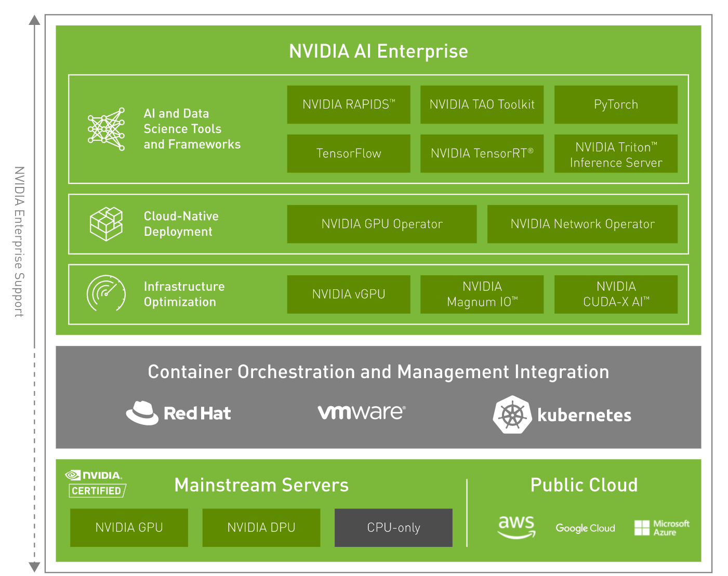The width and height of the screenshot is (728, 576).
Task: Select the NVIDIA DPU server box
Action: pyautogui.click(x=261, y=528)
